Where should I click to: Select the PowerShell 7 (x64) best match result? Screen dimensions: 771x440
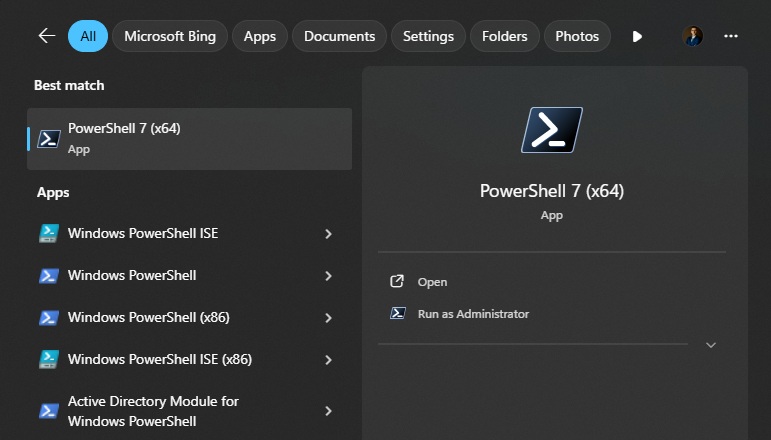(189, 139)
